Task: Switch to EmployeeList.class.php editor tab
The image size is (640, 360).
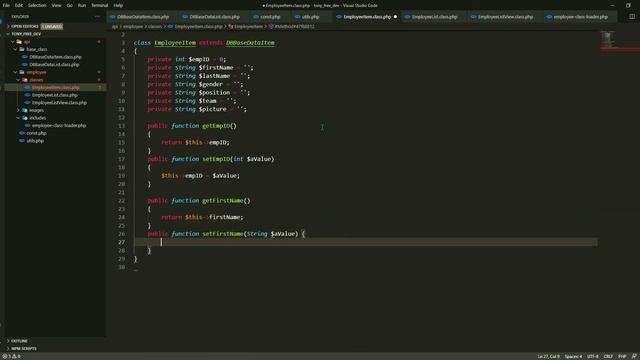Action: click(434, 17)
